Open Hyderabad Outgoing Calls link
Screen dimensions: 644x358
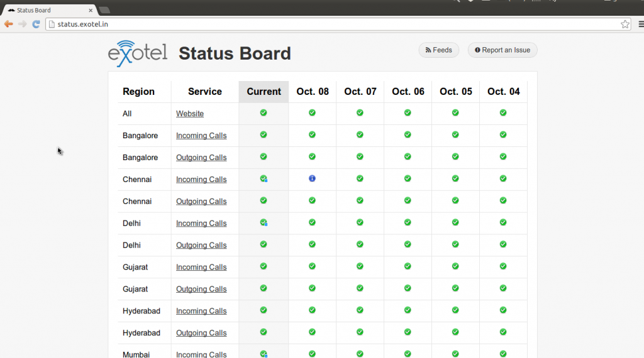click(201, 333)
